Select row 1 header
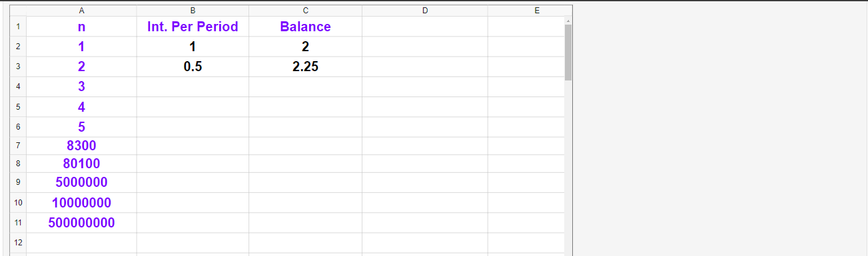The height and width of the screenshot is (256, 868). pos(18,27)
